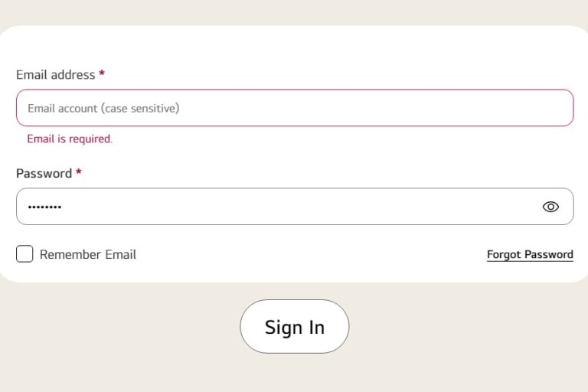Start password recovery via Forgot Password

point(530,254)
